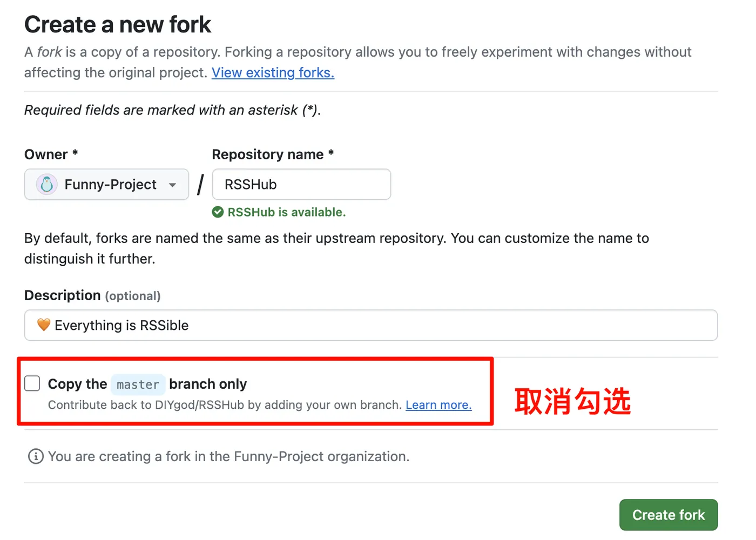The width and height of the screenshot is (756, 540).
Task: Click the Repository name field label
Action: [x=268, y=154]
